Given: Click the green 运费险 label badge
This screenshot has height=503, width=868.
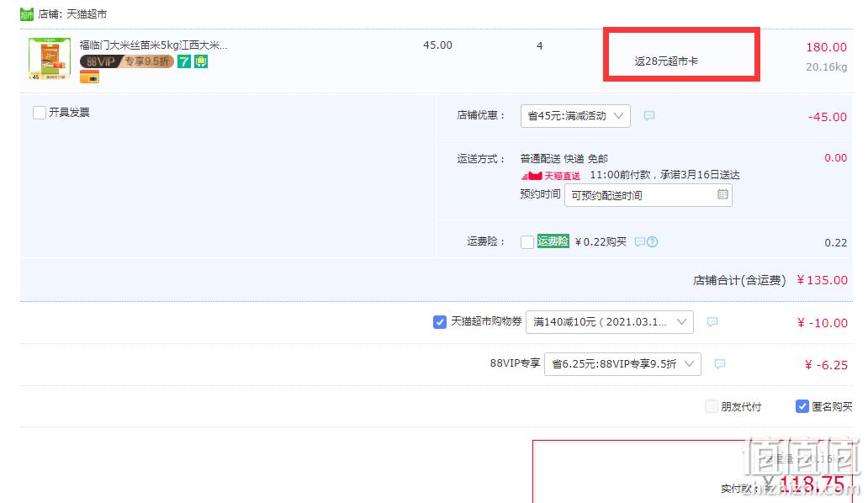Looking at the screenshot, I should coord(553,241).
